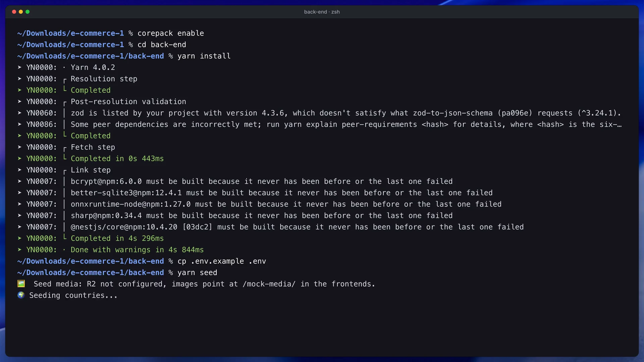Click the 'cd back-end' command
This screenshot has width=644, height=362.
point(162,45)
